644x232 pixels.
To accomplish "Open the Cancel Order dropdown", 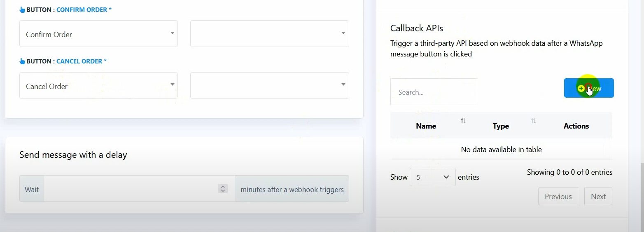I will [98, 86].
